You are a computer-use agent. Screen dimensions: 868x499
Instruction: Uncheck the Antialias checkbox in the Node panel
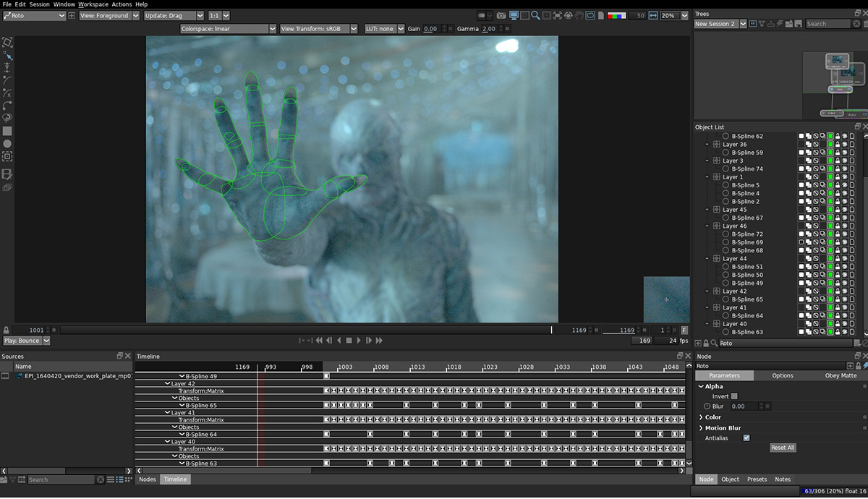(746, 438)
